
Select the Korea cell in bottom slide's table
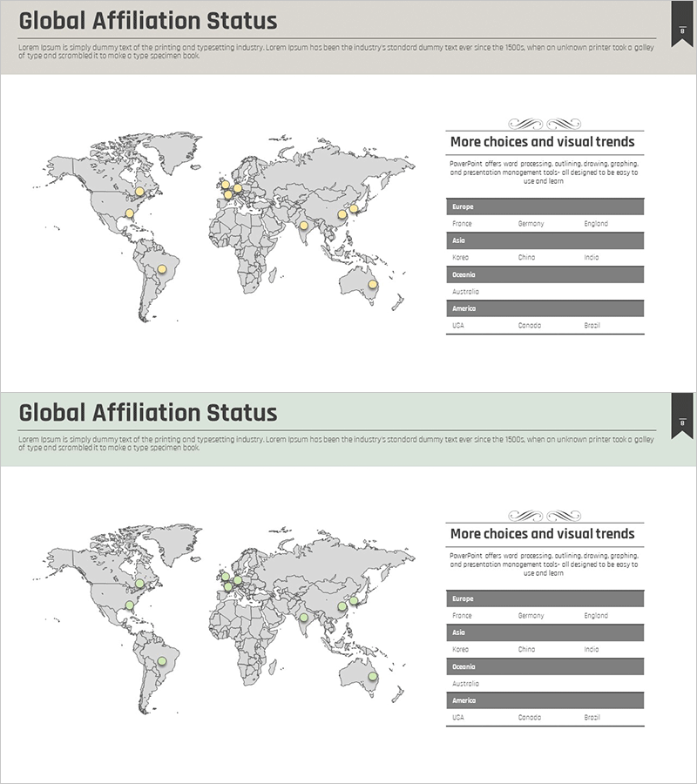coord(461,650)
